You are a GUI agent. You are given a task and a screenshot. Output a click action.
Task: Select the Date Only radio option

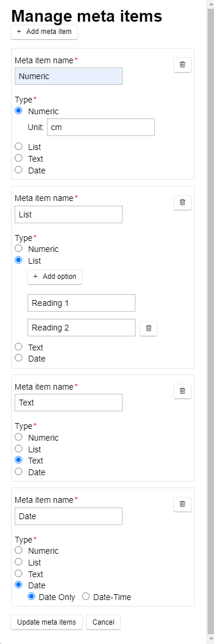(x=31, y=597)
